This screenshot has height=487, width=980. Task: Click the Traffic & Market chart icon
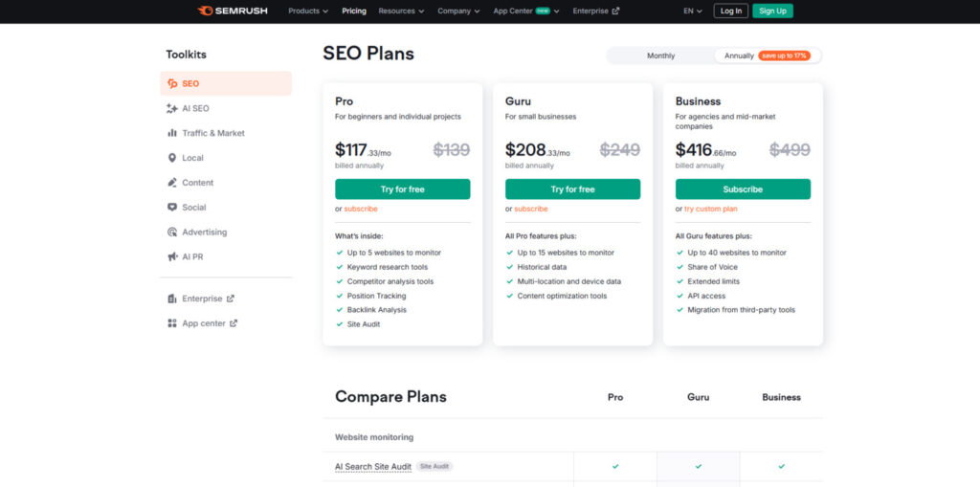tap(172, 133)
